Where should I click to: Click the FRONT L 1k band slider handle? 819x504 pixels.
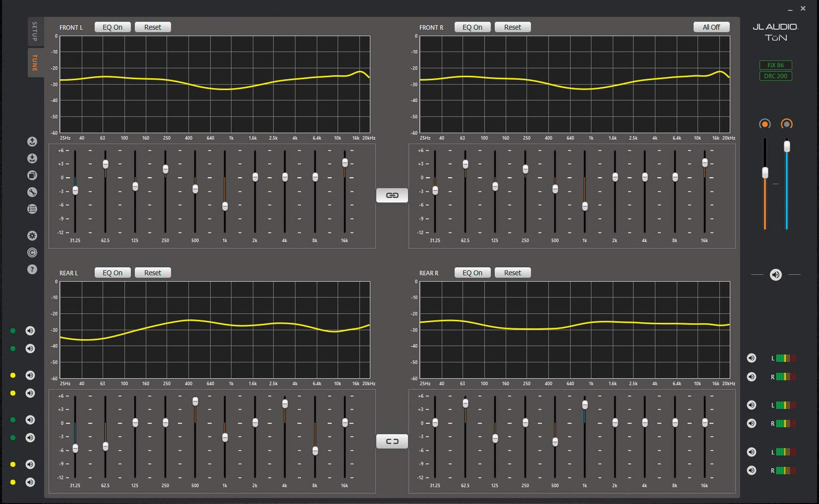point(225,206)
